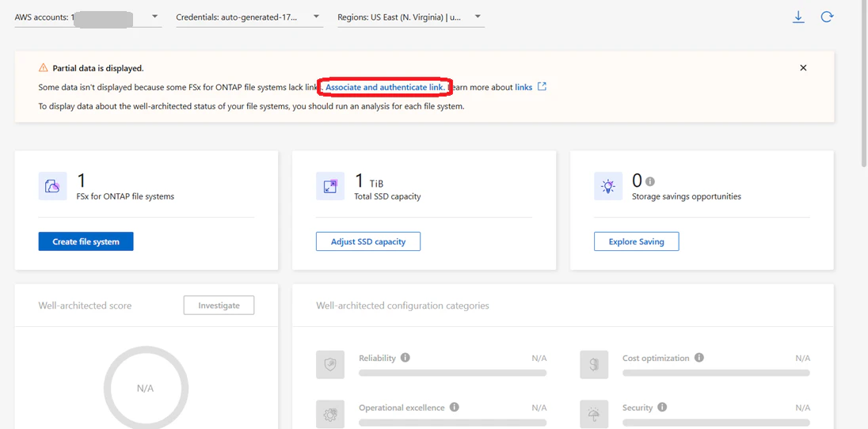Open the Credentials dropdown

[x=249, y=17]
